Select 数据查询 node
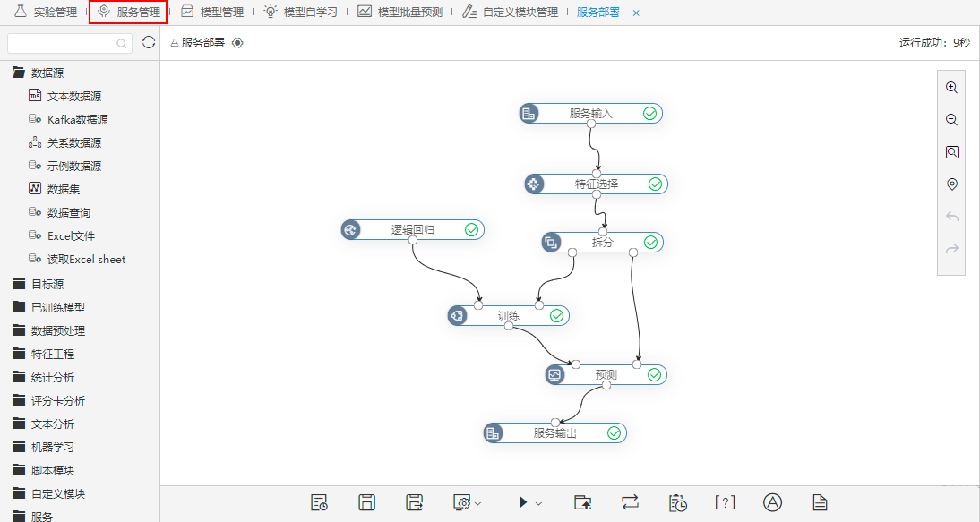The image size is (980, 522). [x=59, y=213]
